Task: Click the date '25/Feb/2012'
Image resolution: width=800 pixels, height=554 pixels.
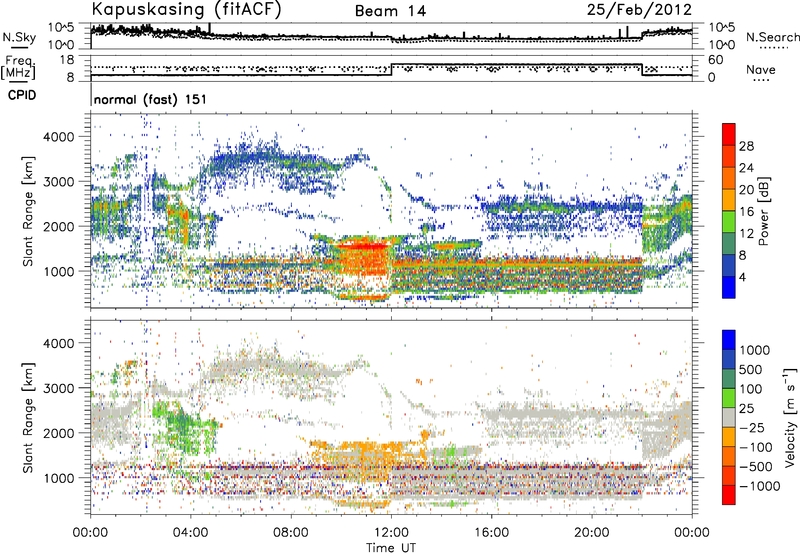Action: click(x=639, y=10)
